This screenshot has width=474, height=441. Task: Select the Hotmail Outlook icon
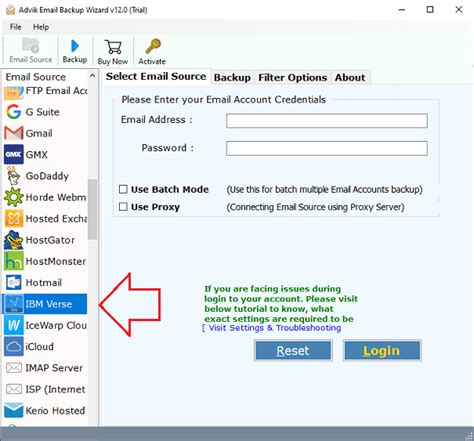click(x=14, y=282)
